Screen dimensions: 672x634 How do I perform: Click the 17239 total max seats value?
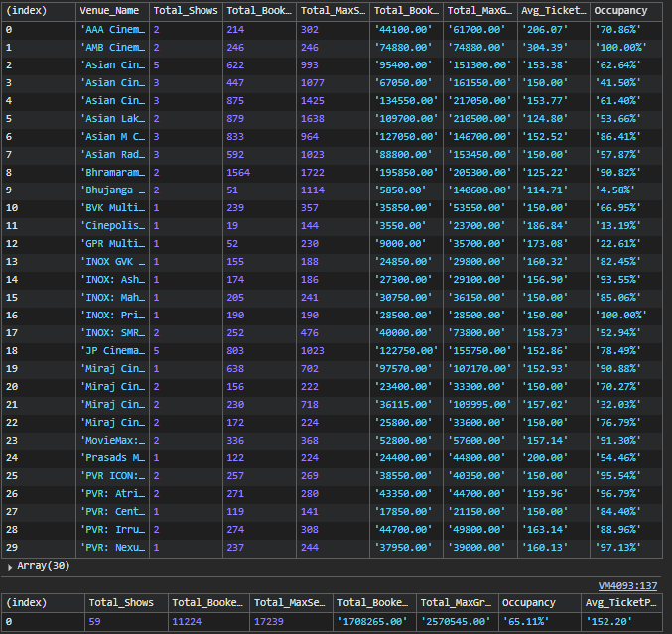click(269, 621)
